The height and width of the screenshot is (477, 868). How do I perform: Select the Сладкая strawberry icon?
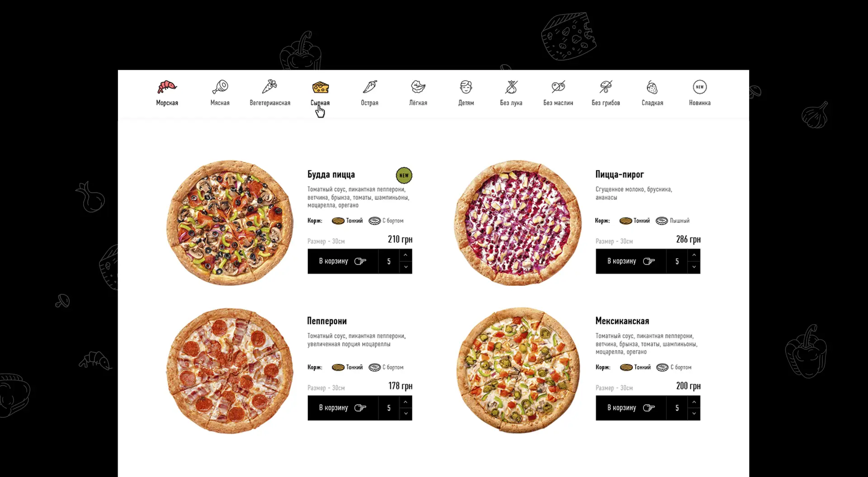point(652,86)
